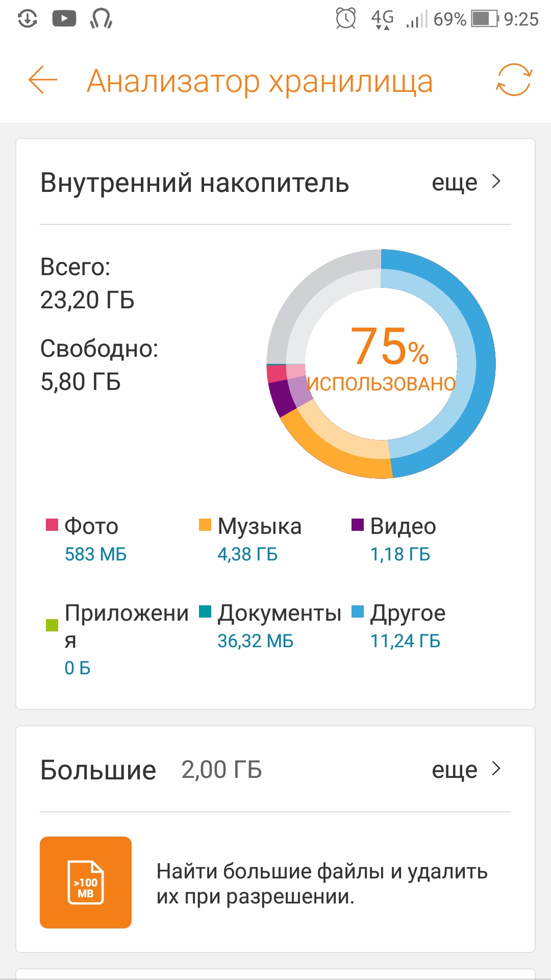Tap the orange refresh icon
The height and width of the screenshot is (980, 551).
514,80
